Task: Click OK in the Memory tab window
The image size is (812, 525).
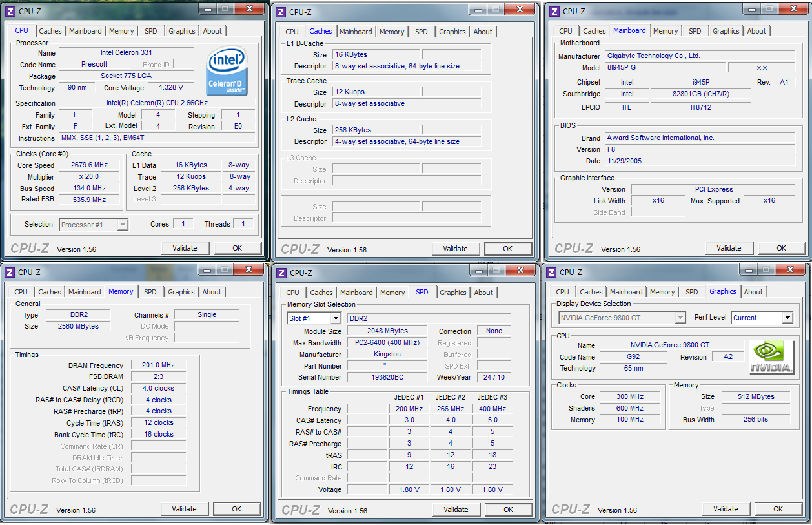Action: tap(237, 509)
